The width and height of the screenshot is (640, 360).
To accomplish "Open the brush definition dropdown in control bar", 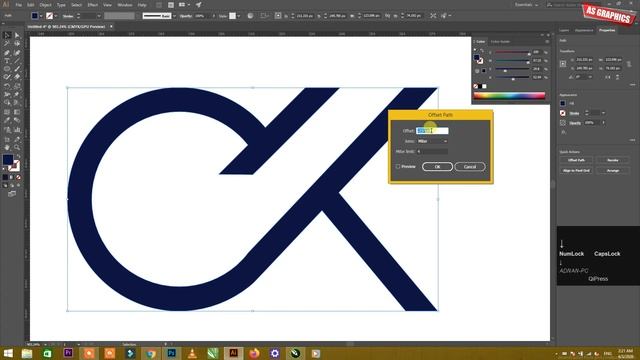I will click(x=174, y=16).
